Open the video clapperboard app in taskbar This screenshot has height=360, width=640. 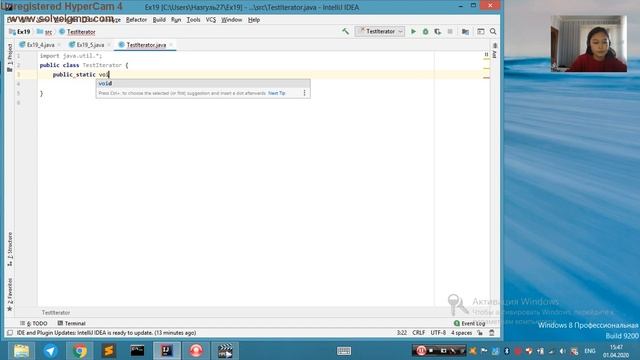point(225,351)
